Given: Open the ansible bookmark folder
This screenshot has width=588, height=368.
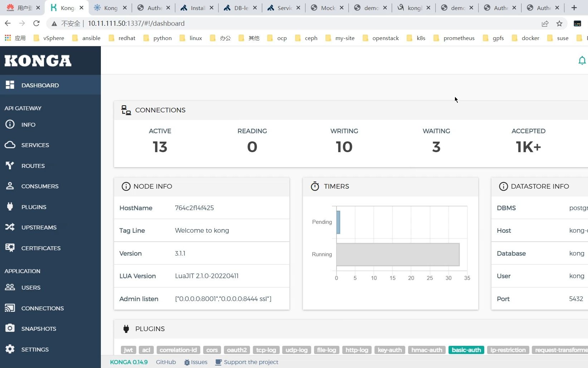Looking at the screenshot, I should [87, 38].
